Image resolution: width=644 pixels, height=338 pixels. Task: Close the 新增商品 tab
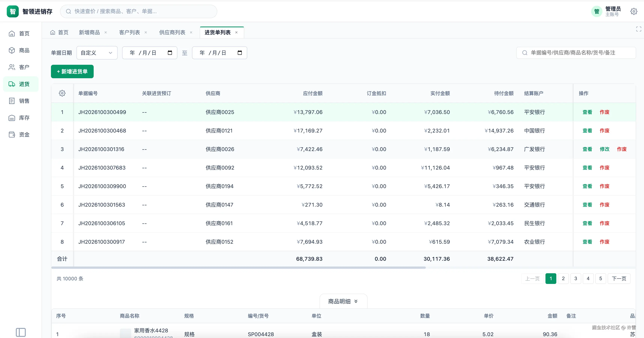coord(106,33)
